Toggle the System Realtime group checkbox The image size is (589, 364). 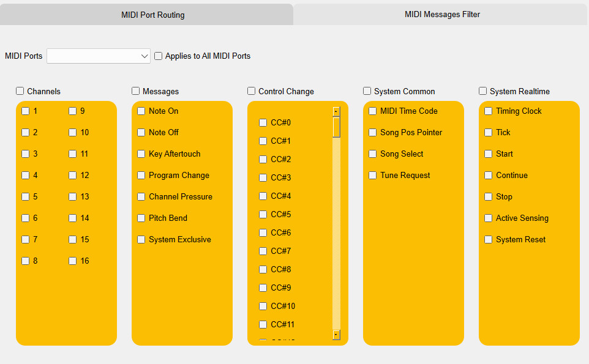[x=483, y=91]
